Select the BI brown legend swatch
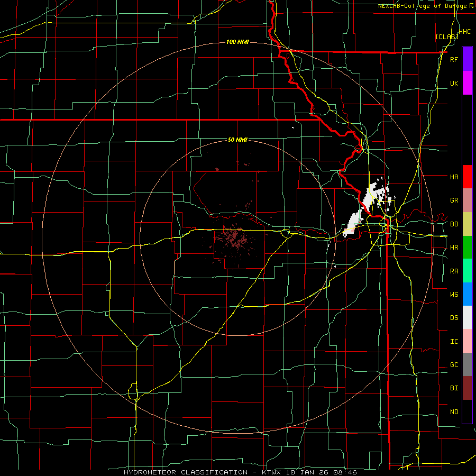476x476 pixels. pyautogui.click(x=467, y=388)
